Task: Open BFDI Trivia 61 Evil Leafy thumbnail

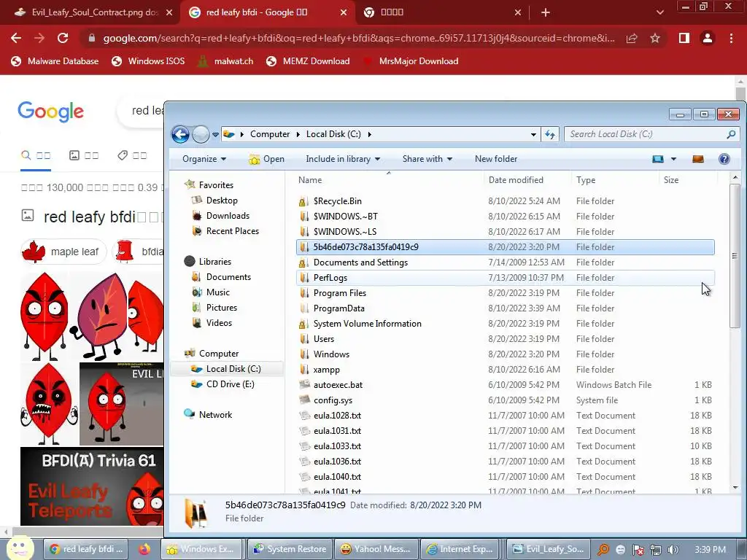Action: click(92, 486)
